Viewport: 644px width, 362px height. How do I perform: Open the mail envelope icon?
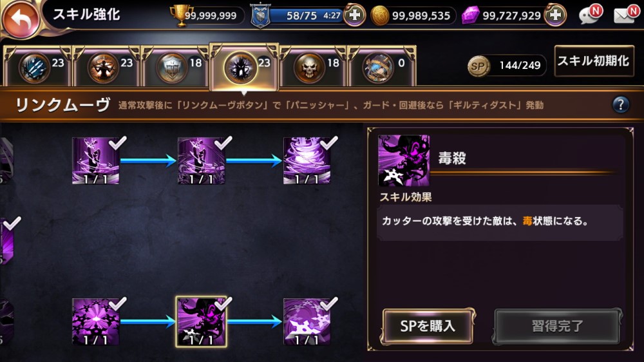point(625,14)
